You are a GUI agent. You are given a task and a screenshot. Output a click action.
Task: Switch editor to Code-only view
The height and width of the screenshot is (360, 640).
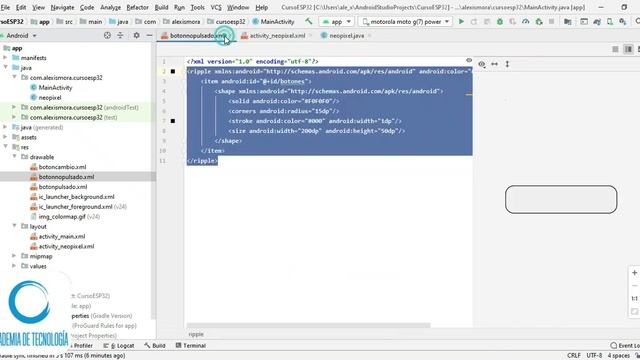coord(615,49)
